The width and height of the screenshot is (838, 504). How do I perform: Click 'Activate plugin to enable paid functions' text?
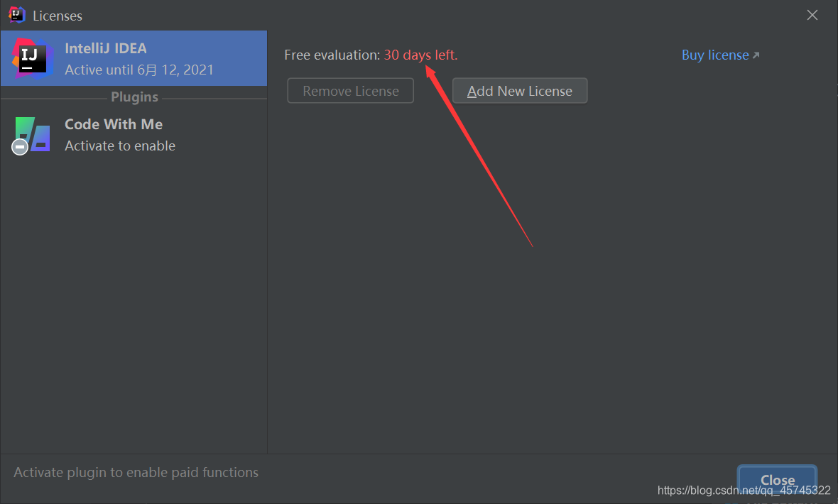(x=136, y=473)
